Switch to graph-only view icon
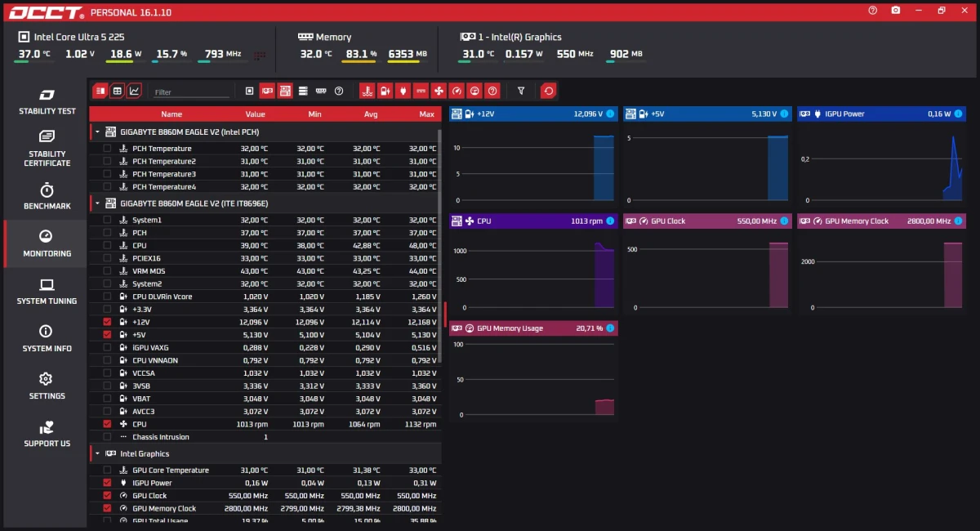This screenshot has width=980, height=531. 134,91
